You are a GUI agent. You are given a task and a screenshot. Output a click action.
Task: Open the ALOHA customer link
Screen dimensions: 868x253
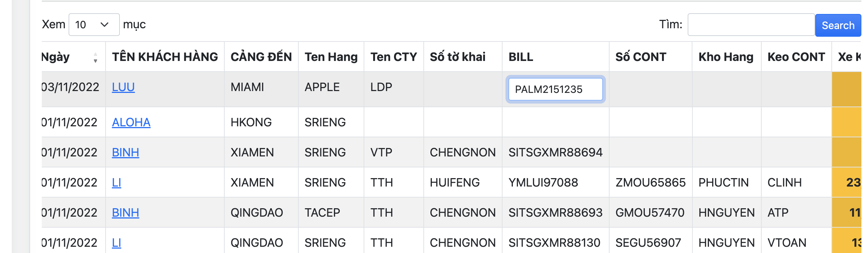coord(131,122)
